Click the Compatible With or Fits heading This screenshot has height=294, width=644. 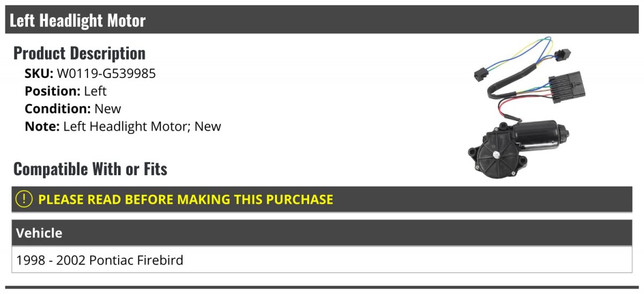tap(90, 169)
